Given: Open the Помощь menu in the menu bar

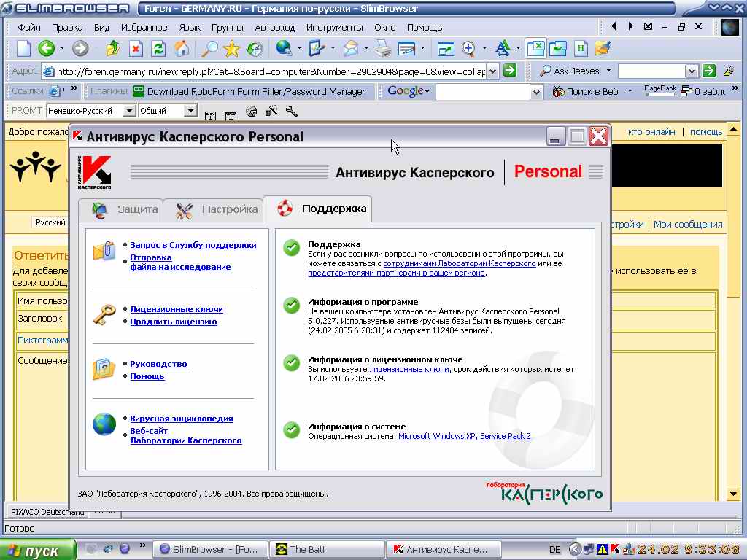Looking at the screenshot, I should [425, 27].
